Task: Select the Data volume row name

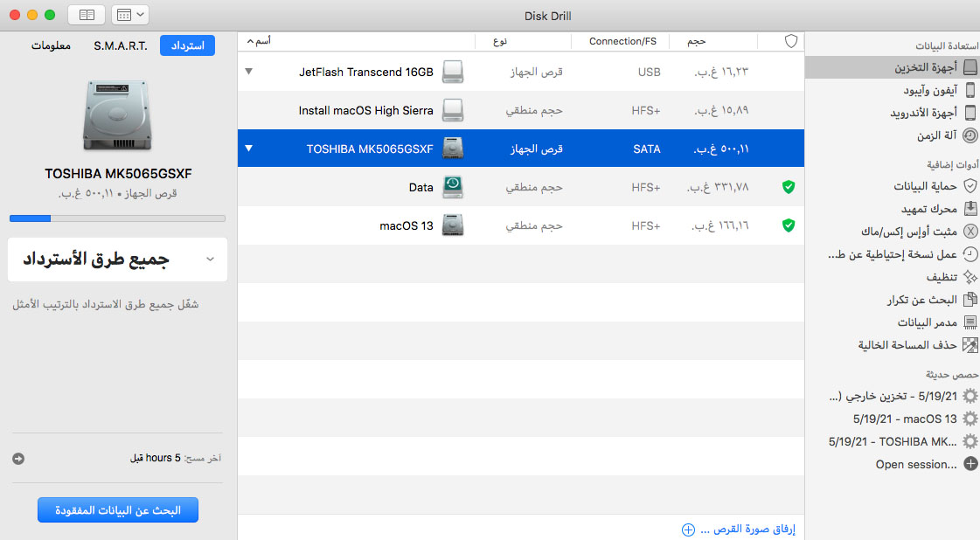Action: [x=420, y=188]
